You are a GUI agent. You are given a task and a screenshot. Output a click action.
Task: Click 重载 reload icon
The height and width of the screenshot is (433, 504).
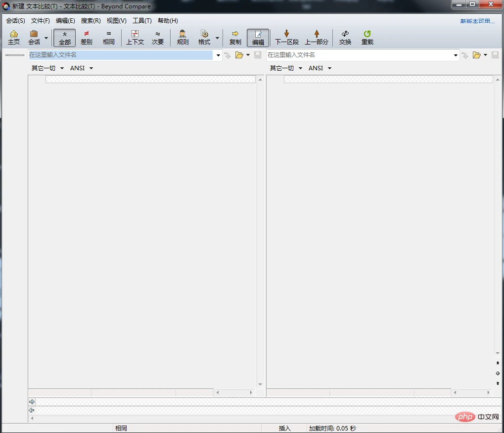pos(367,38)
